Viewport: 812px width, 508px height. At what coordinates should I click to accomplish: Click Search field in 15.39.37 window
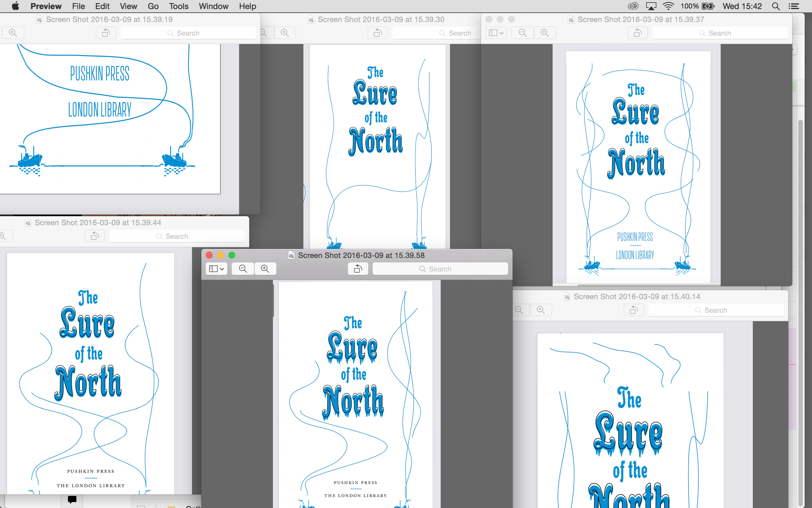[x=720, y=33]
